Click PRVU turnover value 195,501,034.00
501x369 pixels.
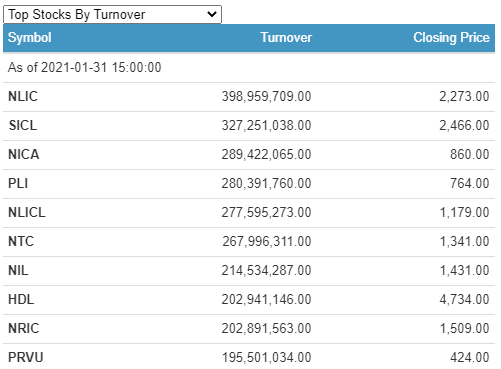(267, 357)
